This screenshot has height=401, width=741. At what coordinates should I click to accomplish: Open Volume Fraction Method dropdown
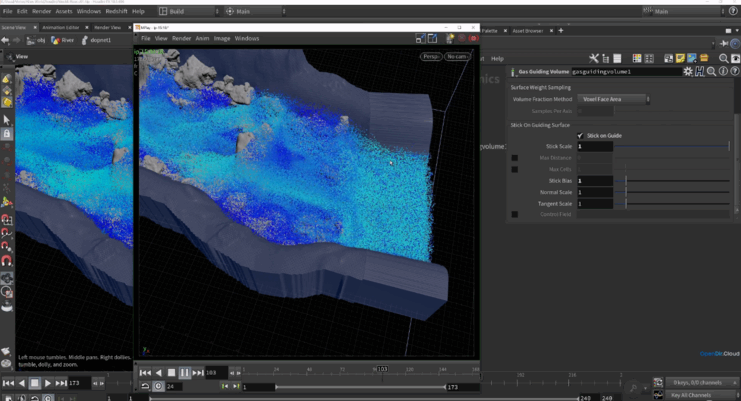pyautogui.click(x=615, y=99)
